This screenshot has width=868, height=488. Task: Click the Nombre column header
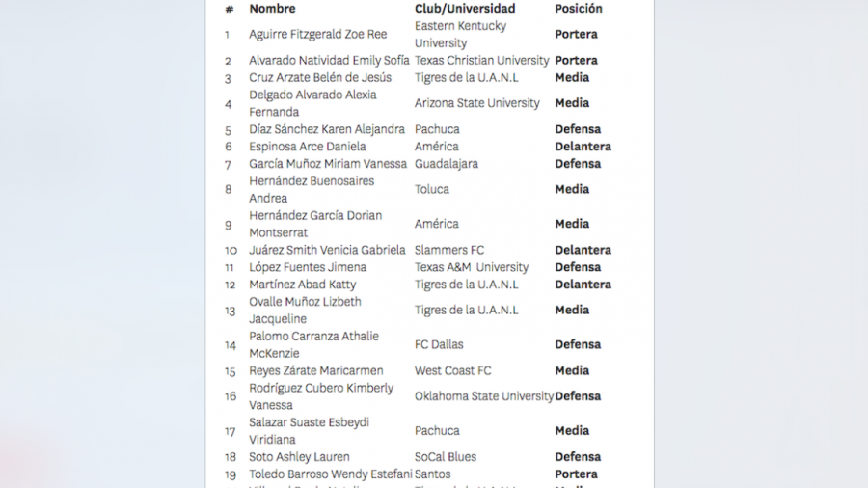pos(272,9)
